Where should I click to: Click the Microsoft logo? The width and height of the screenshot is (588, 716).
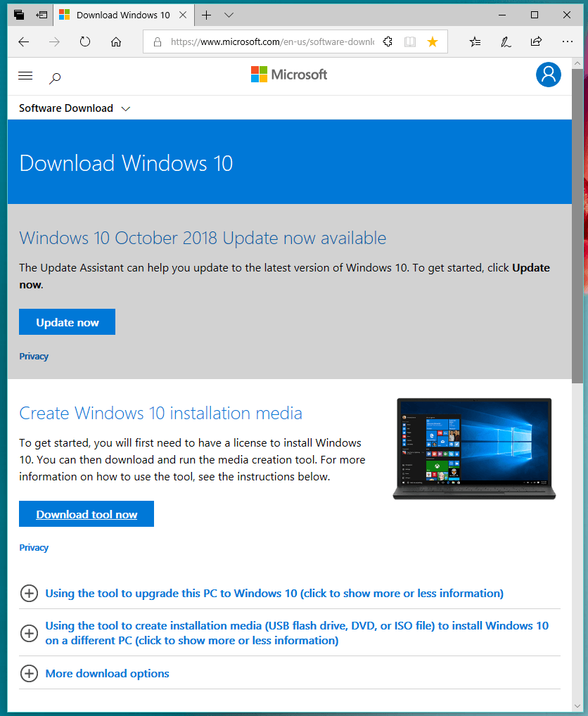289,75
